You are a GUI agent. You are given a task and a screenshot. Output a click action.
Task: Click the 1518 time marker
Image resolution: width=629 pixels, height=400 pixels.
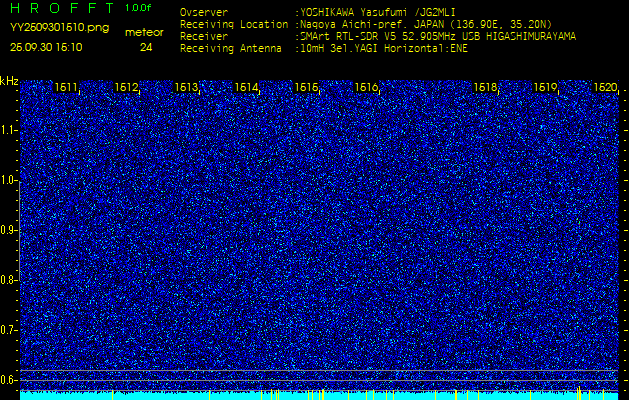486,88
